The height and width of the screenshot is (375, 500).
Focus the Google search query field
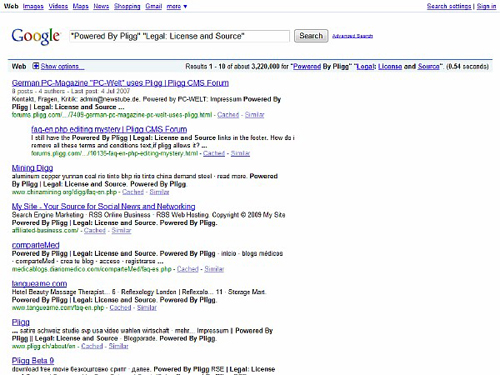(x=180, y=36)
